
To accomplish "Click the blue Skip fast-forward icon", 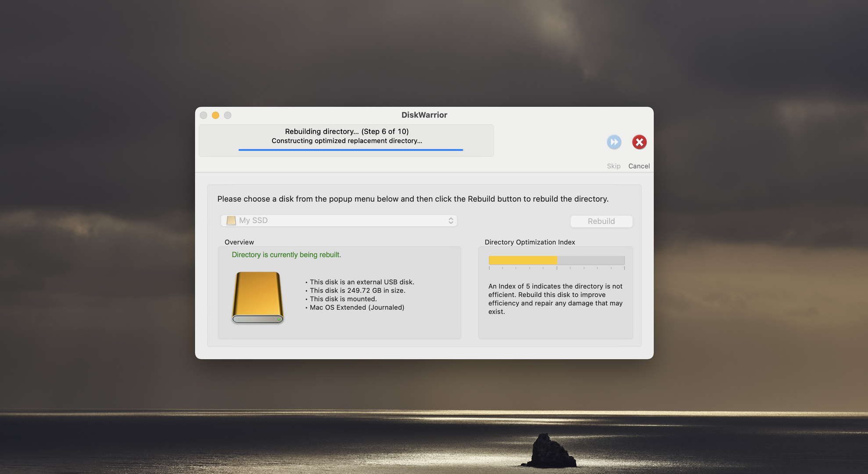I will coord(614,142).
